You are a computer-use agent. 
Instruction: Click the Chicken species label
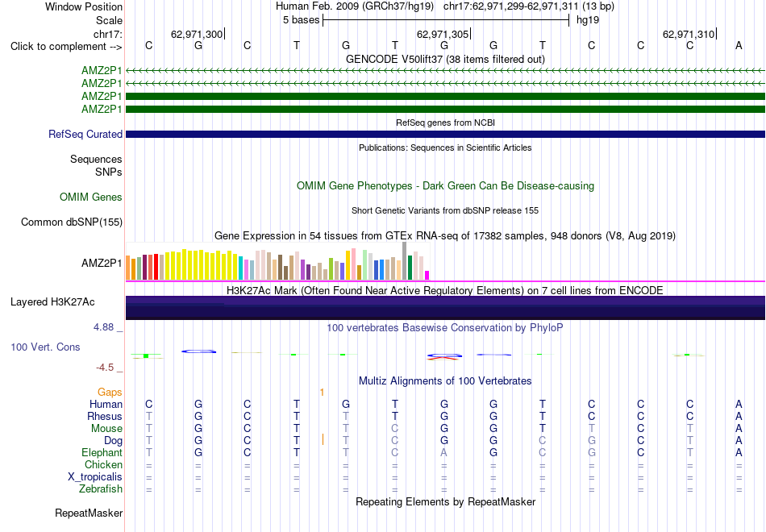tap(103, 464)
